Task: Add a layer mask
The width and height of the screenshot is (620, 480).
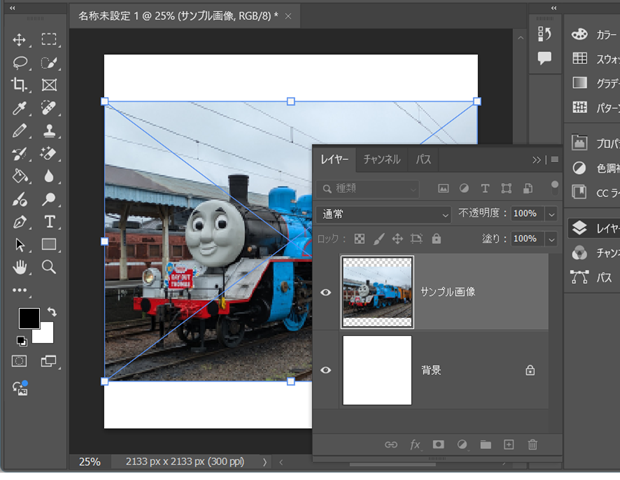Action: coord(438,444)
